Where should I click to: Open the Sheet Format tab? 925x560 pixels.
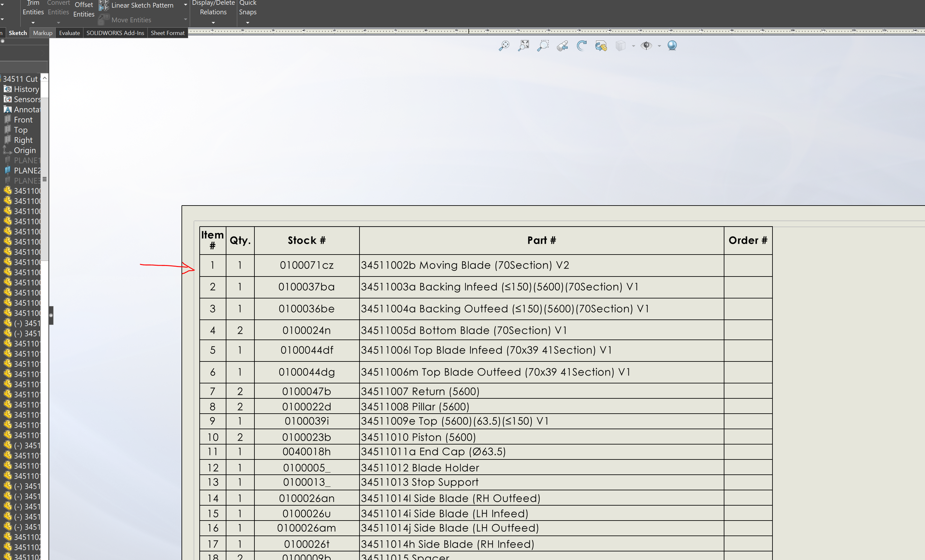pyautogui.click(x=167, y=33)
